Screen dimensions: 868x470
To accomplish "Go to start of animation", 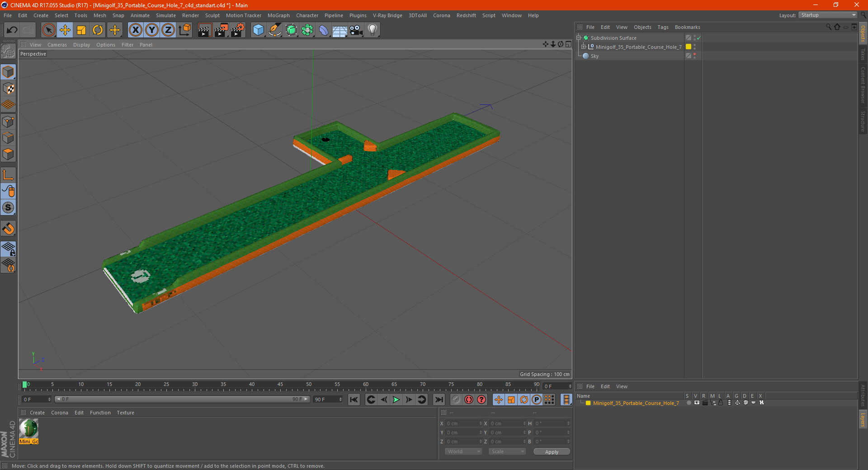I will 354,399.
